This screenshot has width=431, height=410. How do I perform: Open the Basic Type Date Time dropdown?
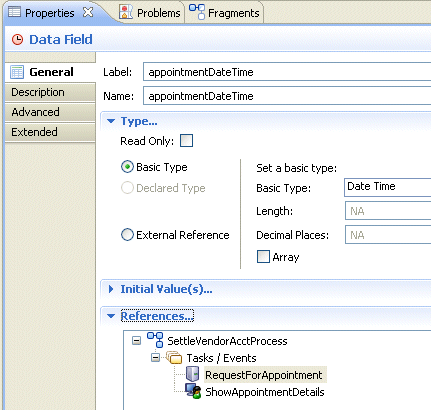388,187
